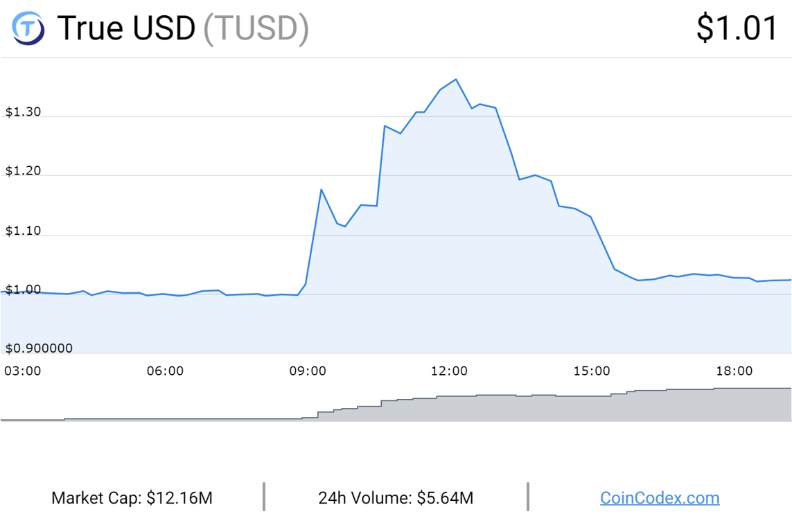
Task: Click the $1.20 price axis label
Action: coord(24,170)
